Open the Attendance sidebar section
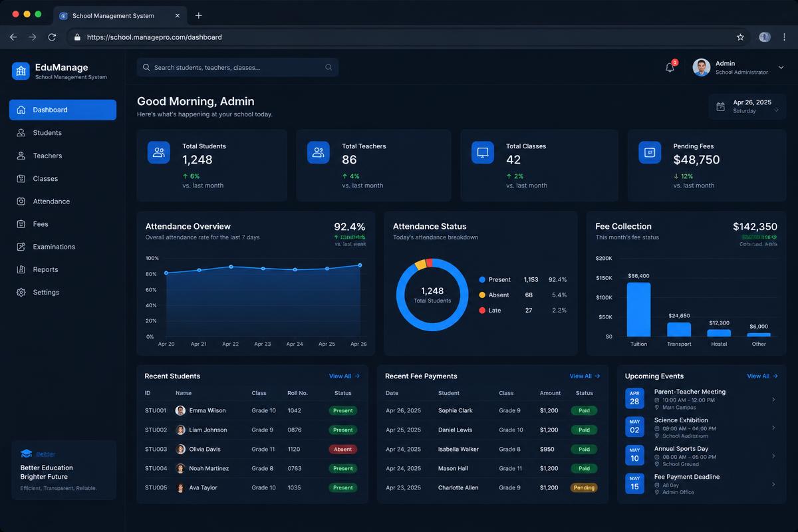 (x=63, y=201)
